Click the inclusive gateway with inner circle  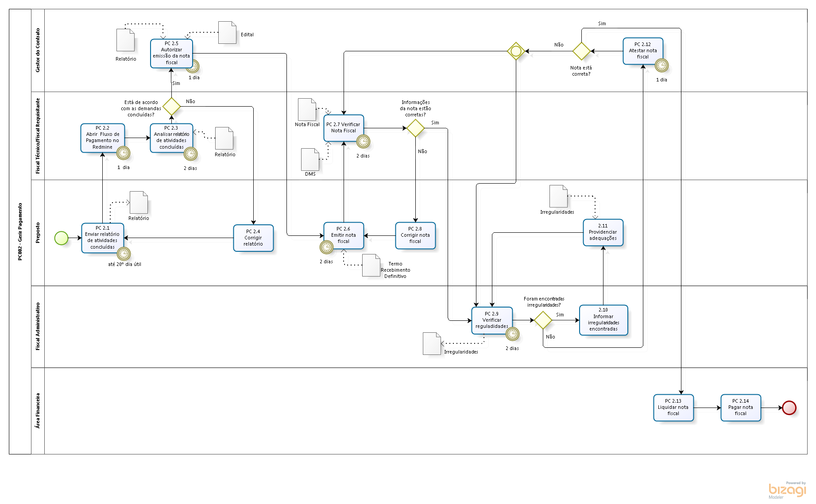pyautogui.click(x=516, y=51)
